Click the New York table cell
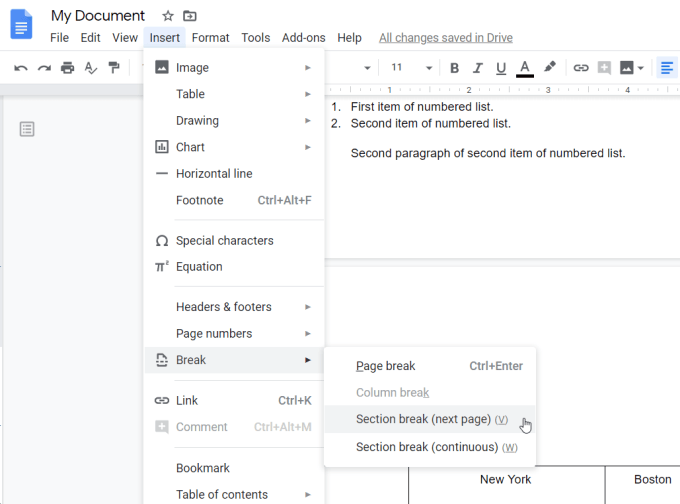 click(505, 479)
